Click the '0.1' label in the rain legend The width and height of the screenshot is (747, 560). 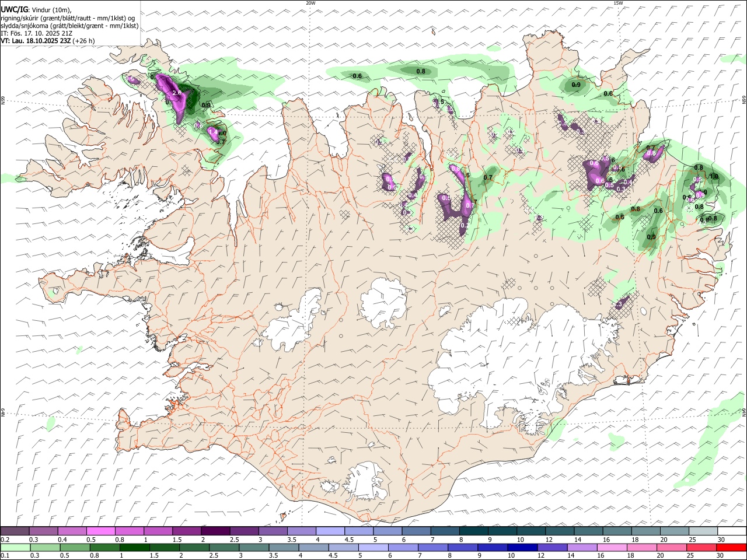point(5,555)
